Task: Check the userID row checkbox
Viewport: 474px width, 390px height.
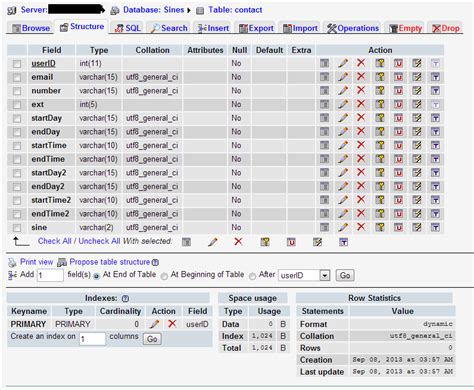Action: tap(17, 64)
